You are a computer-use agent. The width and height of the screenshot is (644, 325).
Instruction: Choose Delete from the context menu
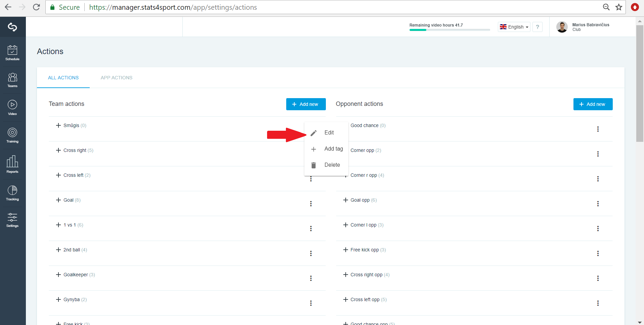point(326,165)
